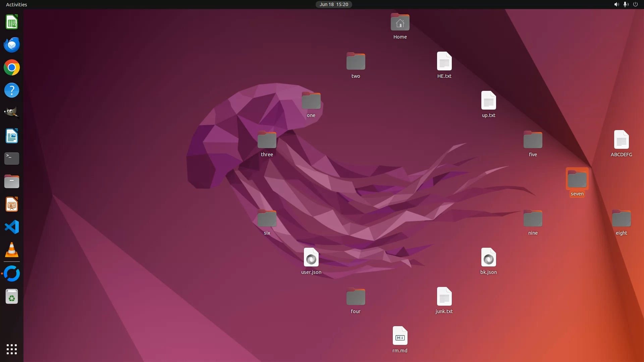Open VLC media player
The height and width of the screenshot is (362, 644).
click(x=12, y=250)
